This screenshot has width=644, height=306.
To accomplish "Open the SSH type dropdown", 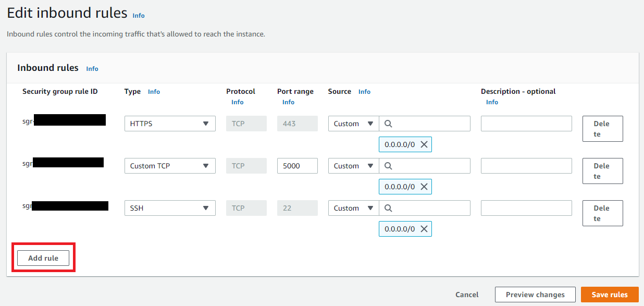I will (170, 208).
